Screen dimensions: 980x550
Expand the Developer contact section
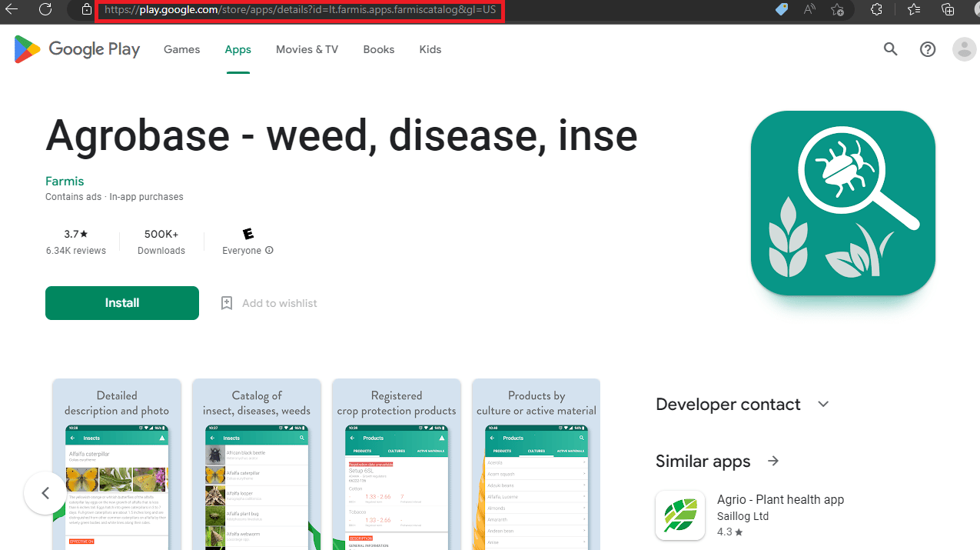pyautogui.click(x=823, y=404)
